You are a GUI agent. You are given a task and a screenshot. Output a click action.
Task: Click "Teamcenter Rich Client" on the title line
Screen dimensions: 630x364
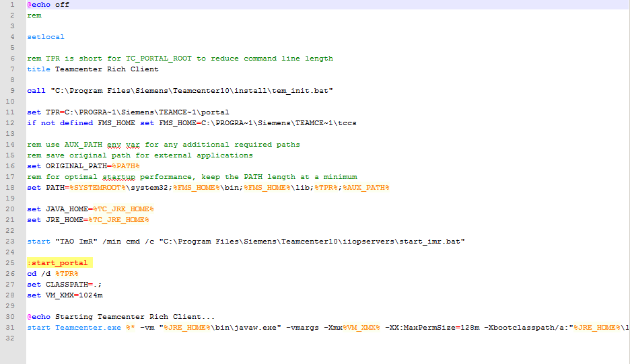click(107, 69)
